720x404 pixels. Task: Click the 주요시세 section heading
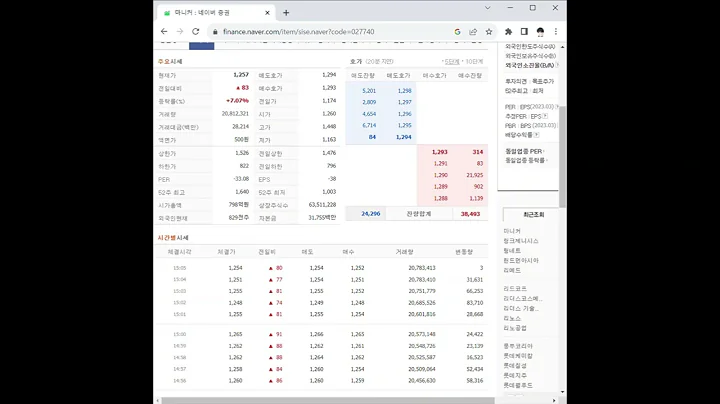click(x=170, y=62)
